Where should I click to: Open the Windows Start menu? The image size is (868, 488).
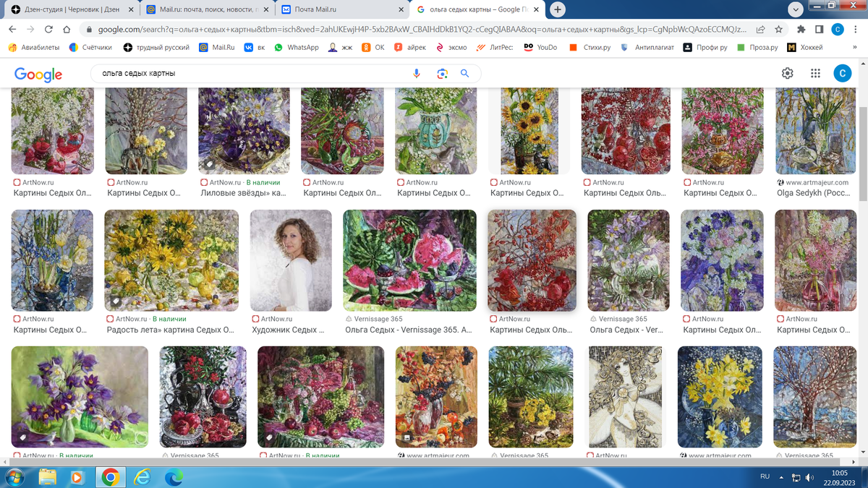tap(14, 477)
